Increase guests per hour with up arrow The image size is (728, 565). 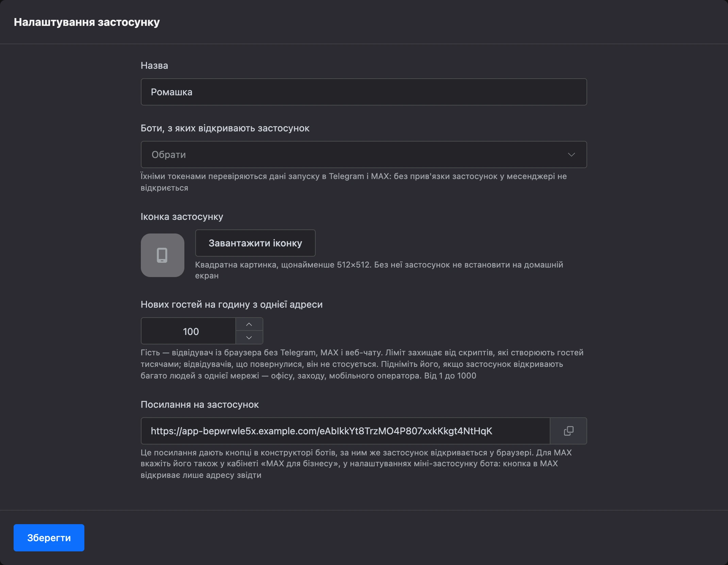click(249, 324)
